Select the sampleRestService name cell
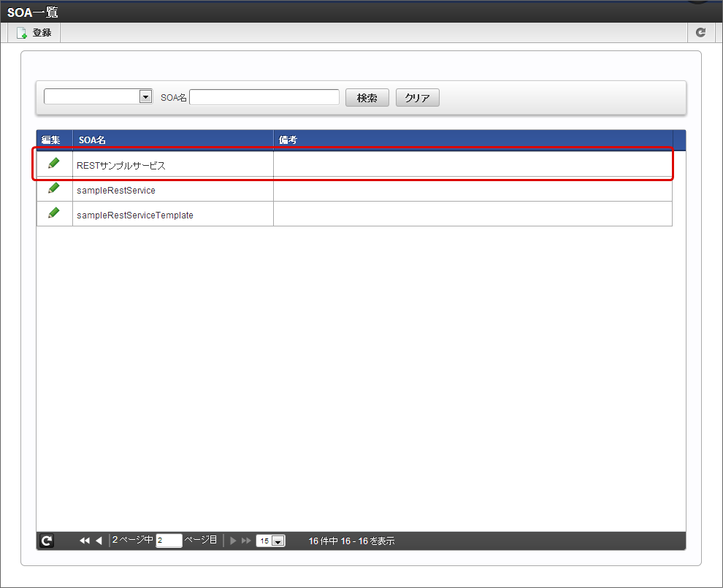The image size is (723, 588). [173, 190]
